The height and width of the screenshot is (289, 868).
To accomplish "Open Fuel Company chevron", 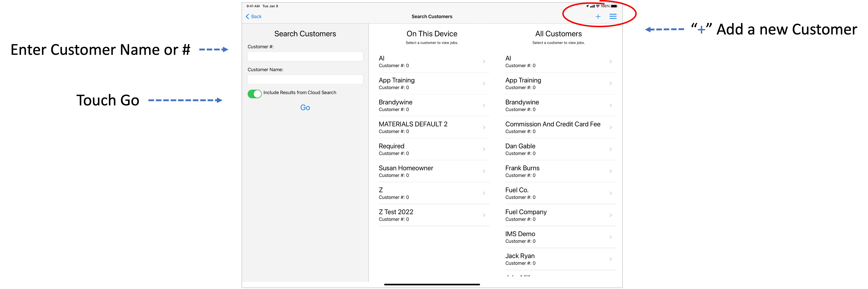I will pos(611,215).
